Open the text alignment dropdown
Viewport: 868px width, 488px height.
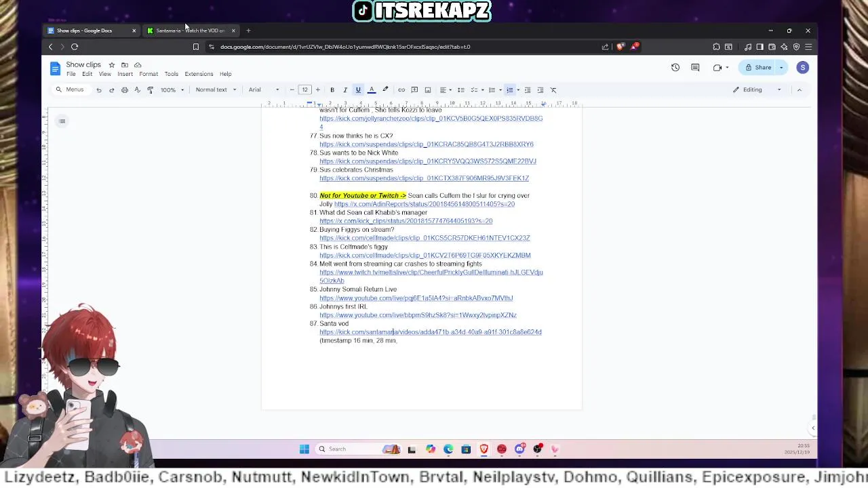(445, 90)
